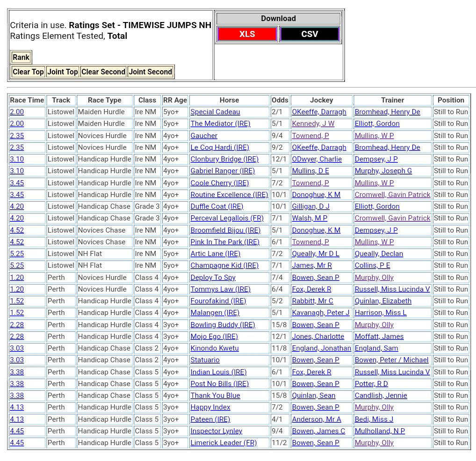
Task: Open horse Limerick Leader (FR)
Action: (x=224, y=443)
